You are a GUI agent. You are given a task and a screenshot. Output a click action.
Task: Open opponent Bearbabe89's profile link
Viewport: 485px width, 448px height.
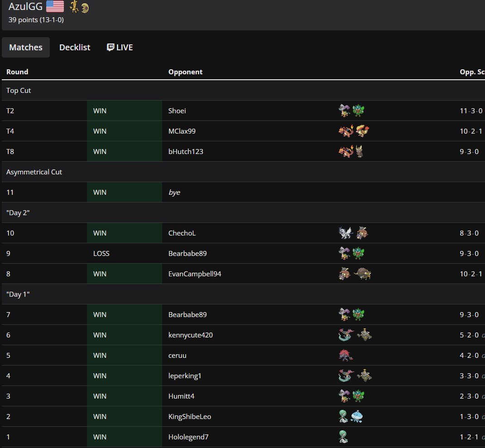[x=187, y=253]
